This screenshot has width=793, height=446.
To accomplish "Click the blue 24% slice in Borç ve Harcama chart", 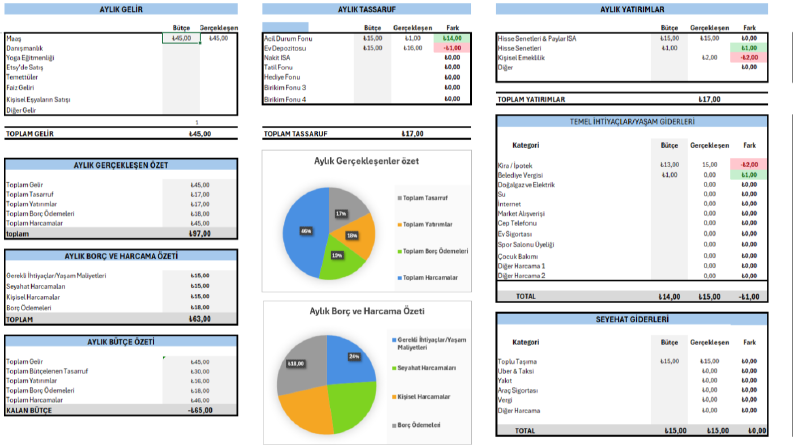I will pos(350,360).
